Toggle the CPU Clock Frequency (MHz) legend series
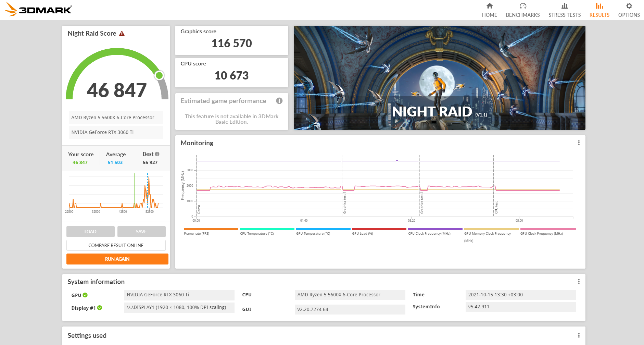 pos(435,232)
